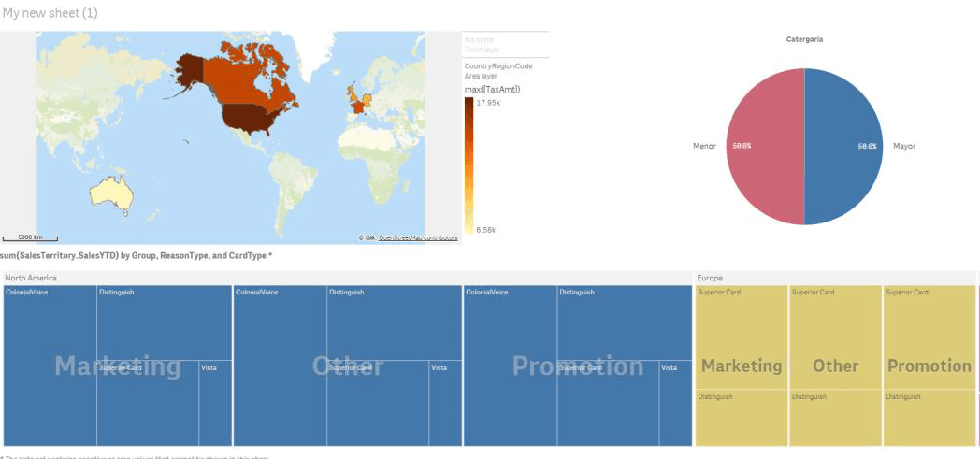980x459 pixels.
Task: Click the max([TaxAmt]) legend title
Action: (x=493, y=90)
